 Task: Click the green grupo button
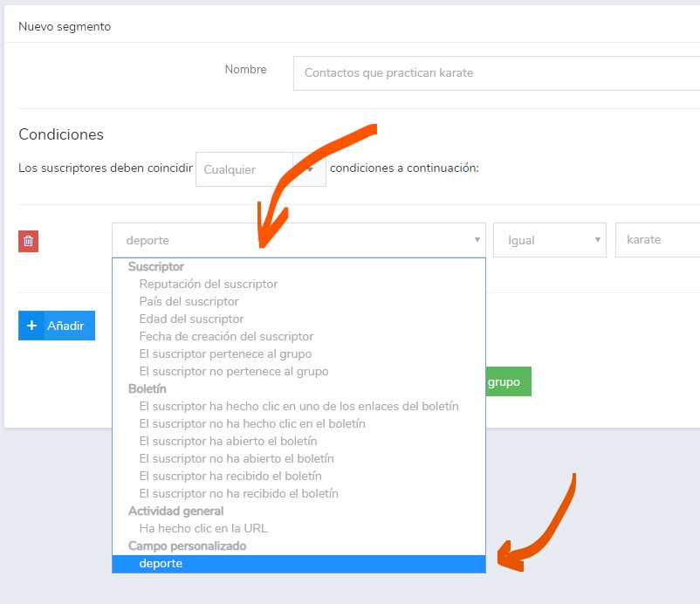[x=509, y=381]
